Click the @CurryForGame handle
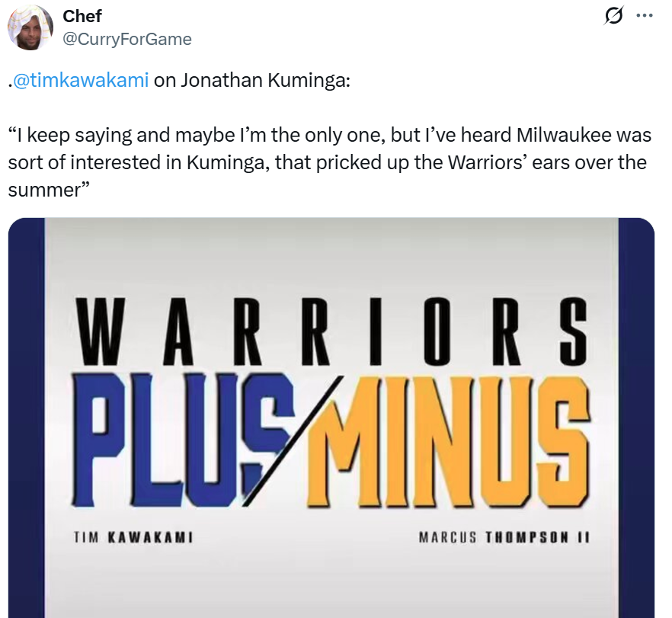 click(x=127, y=39)
